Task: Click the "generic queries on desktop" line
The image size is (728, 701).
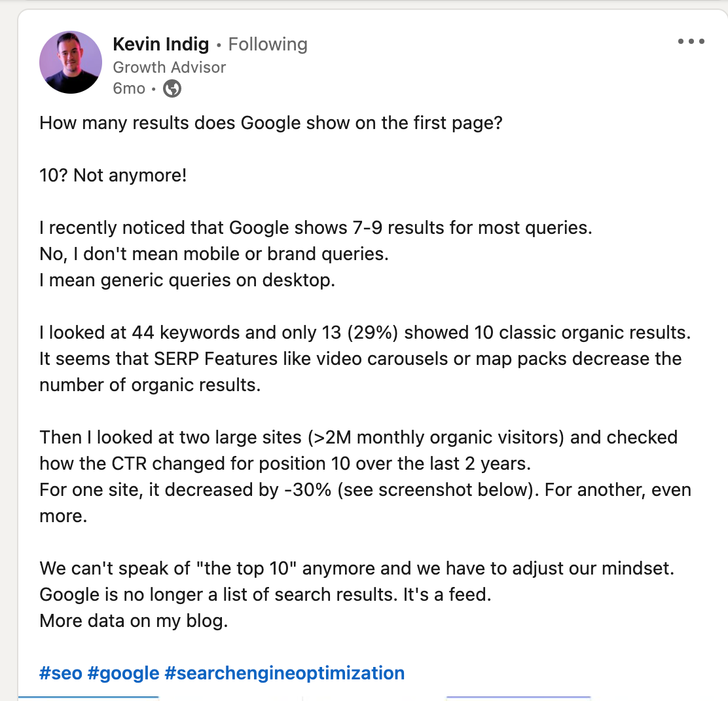Action: 187,280
